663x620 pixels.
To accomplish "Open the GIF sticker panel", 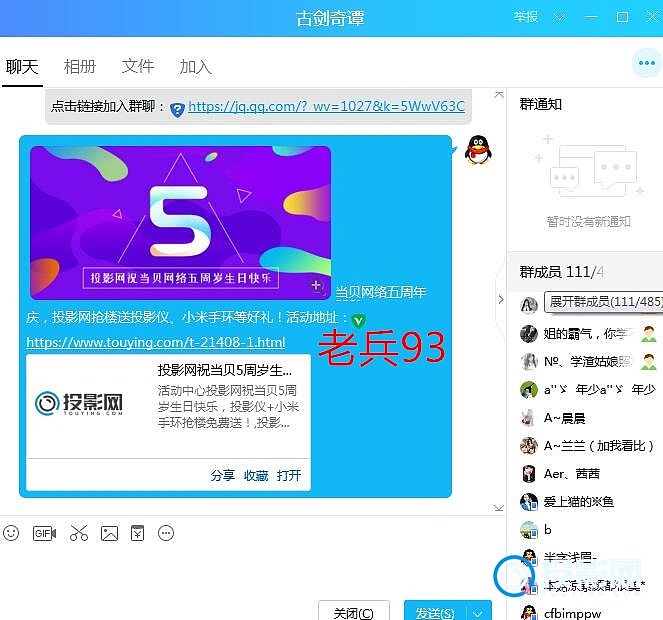I will [x=44, y=533].
